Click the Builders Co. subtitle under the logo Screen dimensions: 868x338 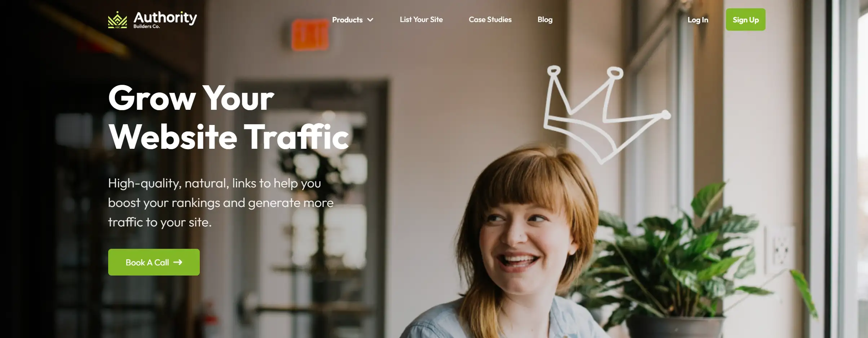pos(146,26)
